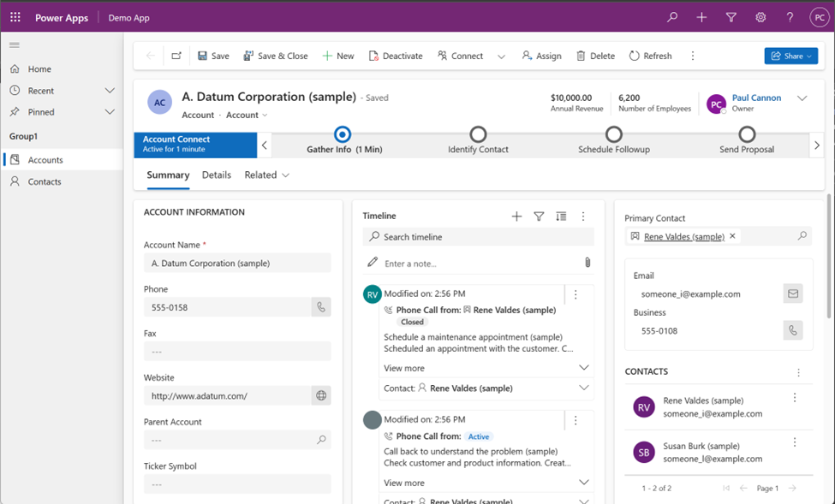Viewport: 835px width, 504px height.
Task: Click into the Search timeline field
Action: (480, 237)
